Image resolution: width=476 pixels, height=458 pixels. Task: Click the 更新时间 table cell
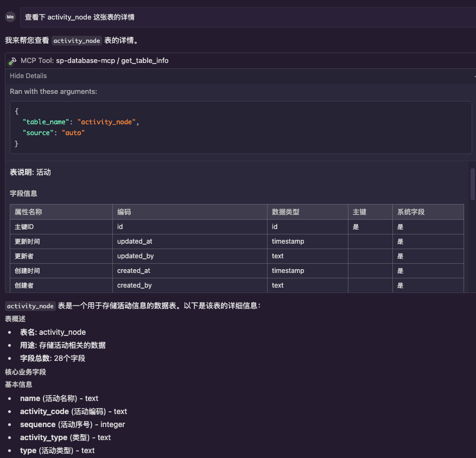(x=61, y=241)
